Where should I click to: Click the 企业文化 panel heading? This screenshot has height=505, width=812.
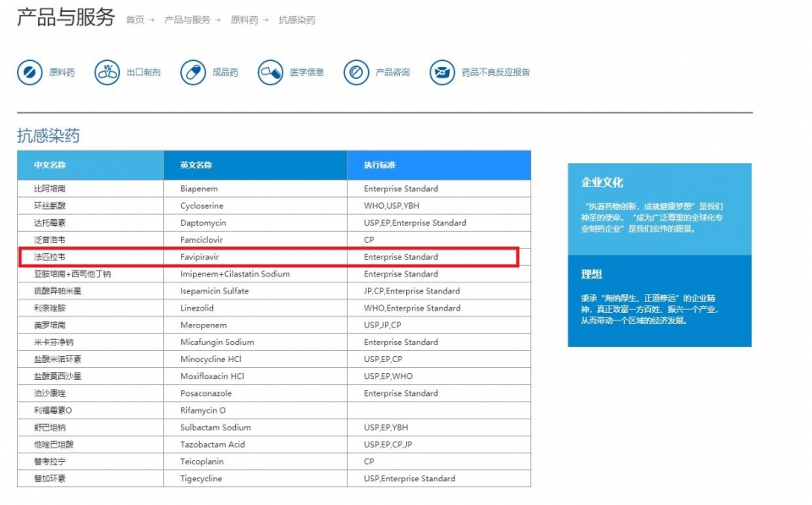[601, 183]
